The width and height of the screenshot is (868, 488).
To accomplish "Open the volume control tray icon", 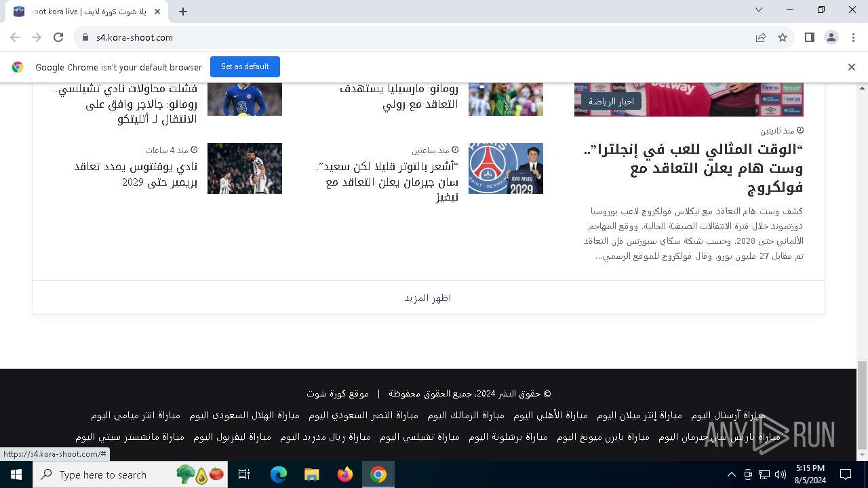I will click(781, 474).
